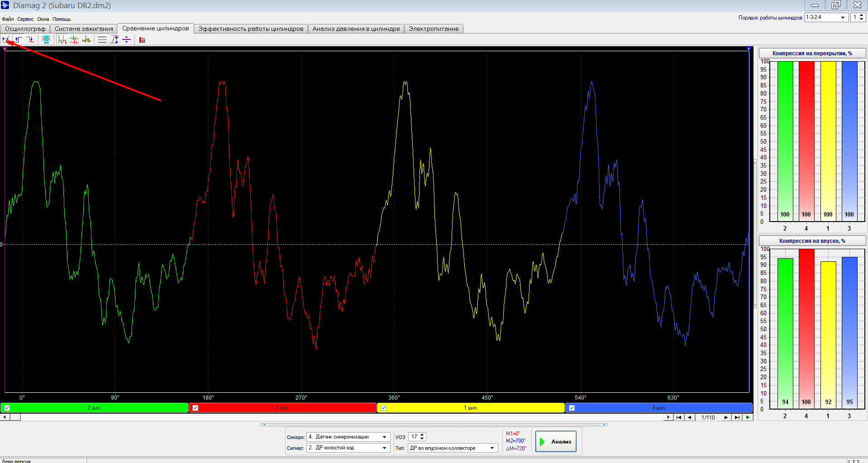The image size is (868, 463).
Task: Open the Окна menu
Action: (43, 19)
